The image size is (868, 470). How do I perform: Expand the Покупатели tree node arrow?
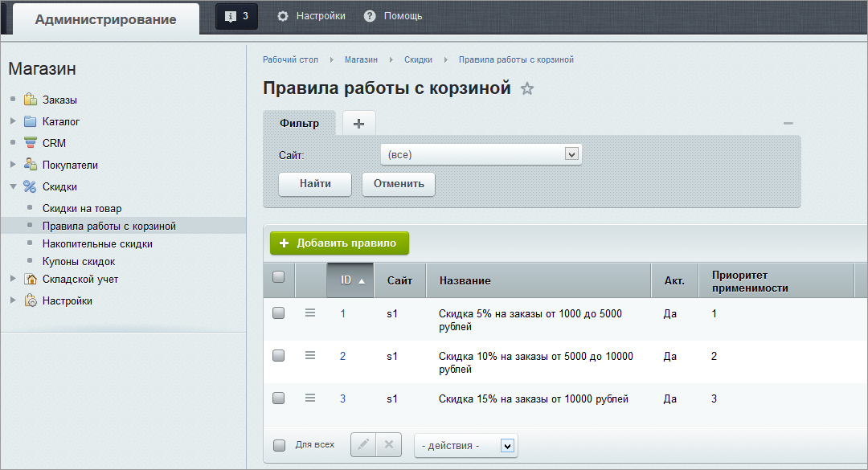(14, 165)
